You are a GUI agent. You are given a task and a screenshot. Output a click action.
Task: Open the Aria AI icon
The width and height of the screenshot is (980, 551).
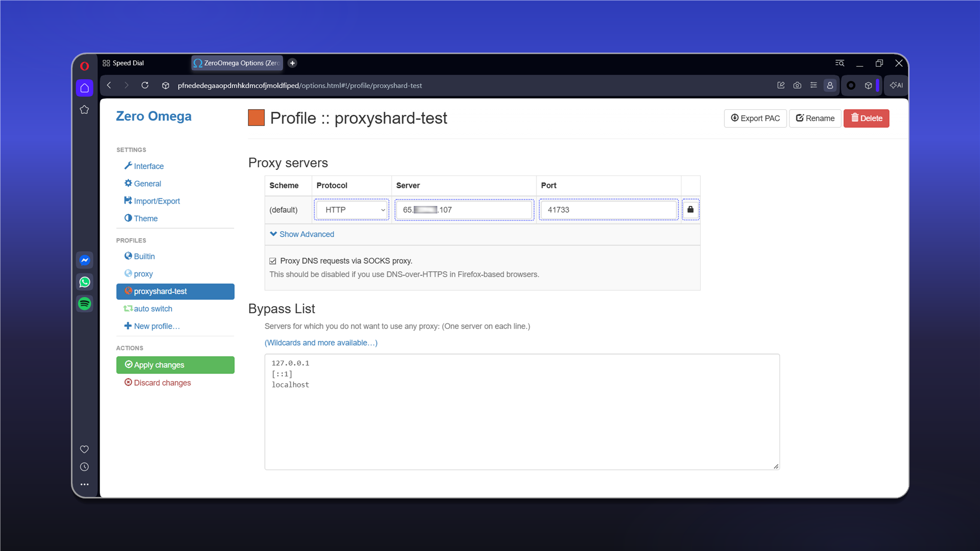click(x=896, y=86)
